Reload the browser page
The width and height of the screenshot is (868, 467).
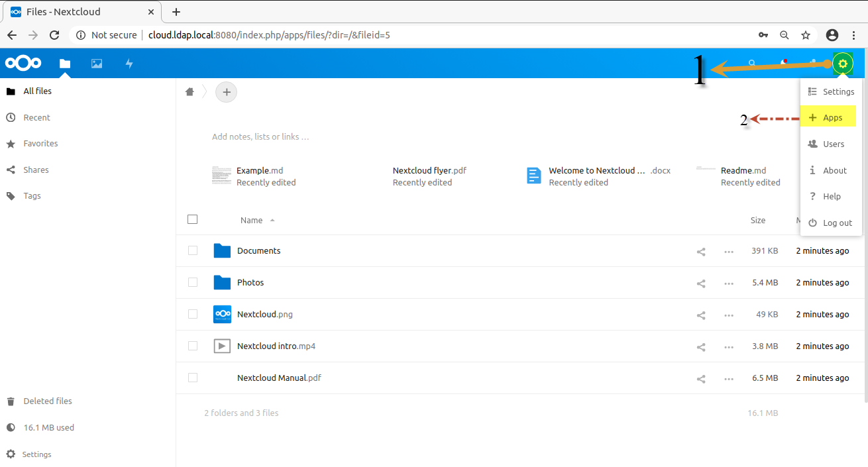coord(54,35)
